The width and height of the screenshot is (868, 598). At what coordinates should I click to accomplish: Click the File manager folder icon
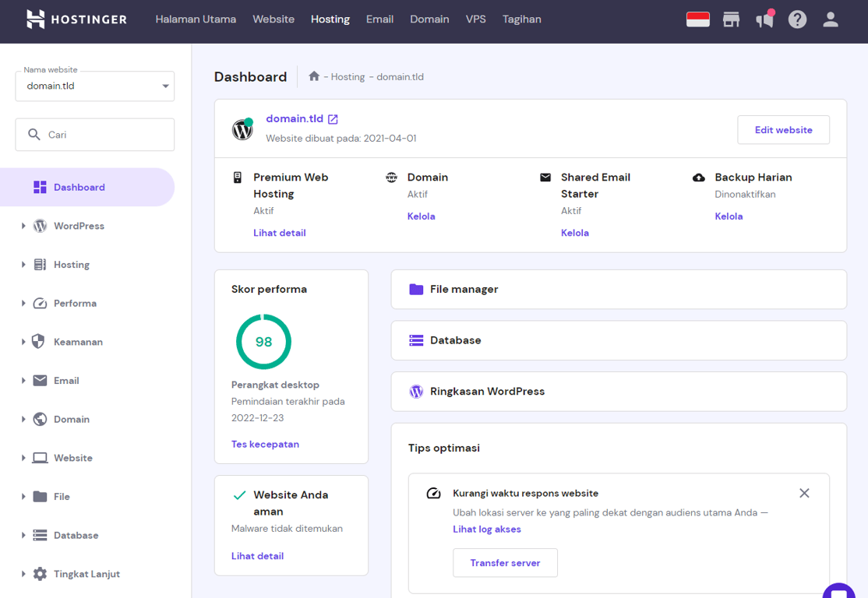(x=416, y=290)
